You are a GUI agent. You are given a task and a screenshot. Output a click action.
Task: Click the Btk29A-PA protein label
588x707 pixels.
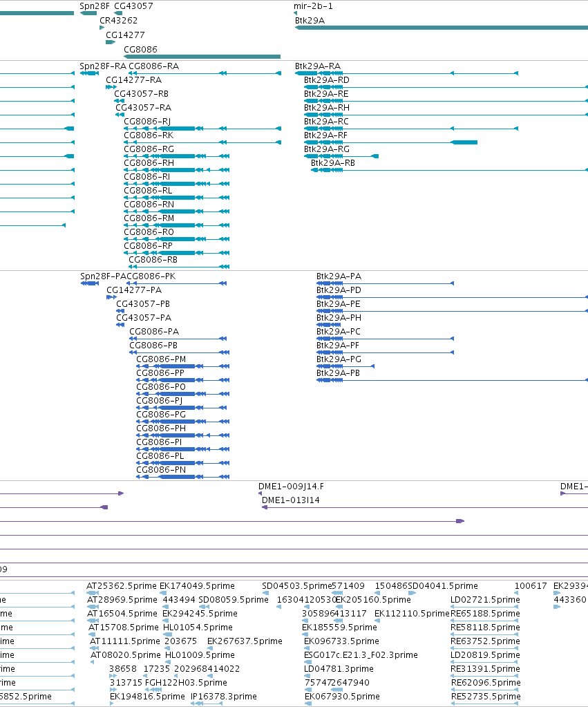pyautogui.click(x=339, y=276)
